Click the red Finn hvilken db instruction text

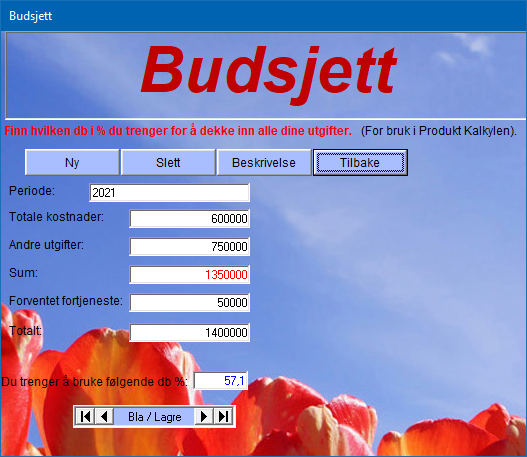[178, 130]
